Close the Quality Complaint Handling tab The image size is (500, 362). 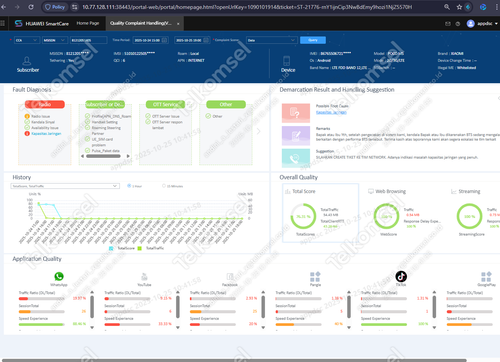tap(178, 24)
